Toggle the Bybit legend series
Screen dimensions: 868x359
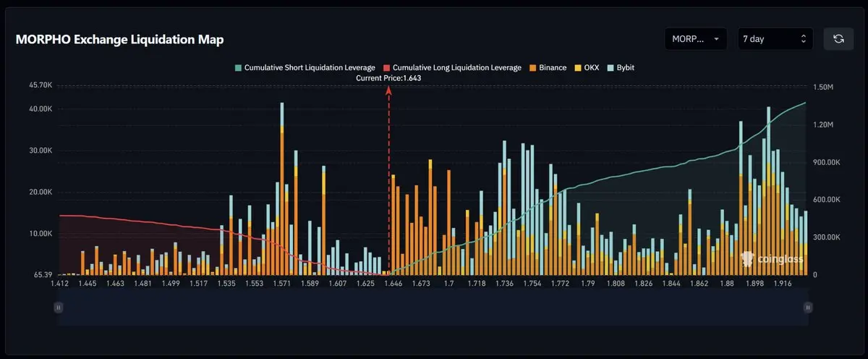[619, 67]
